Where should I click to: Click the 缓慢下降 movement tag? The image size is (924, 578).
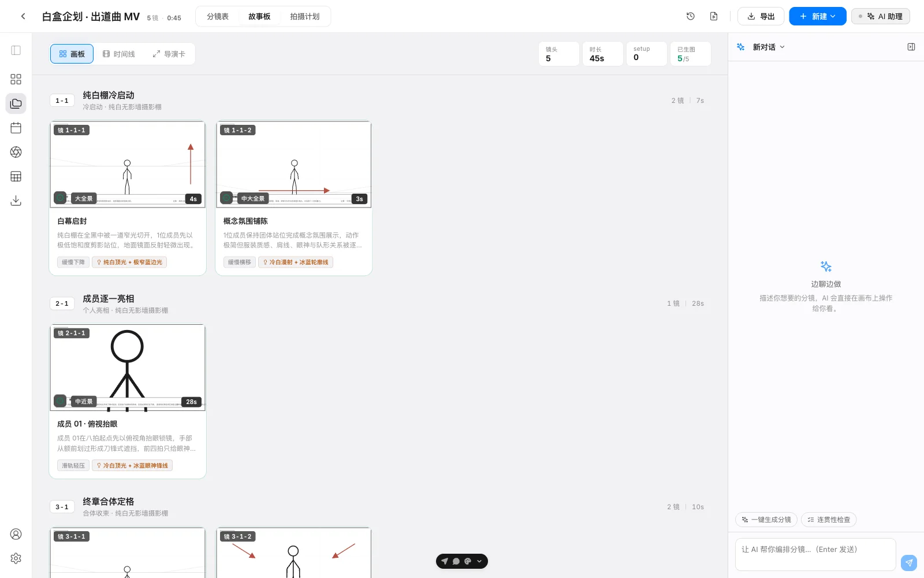(73, 262)
